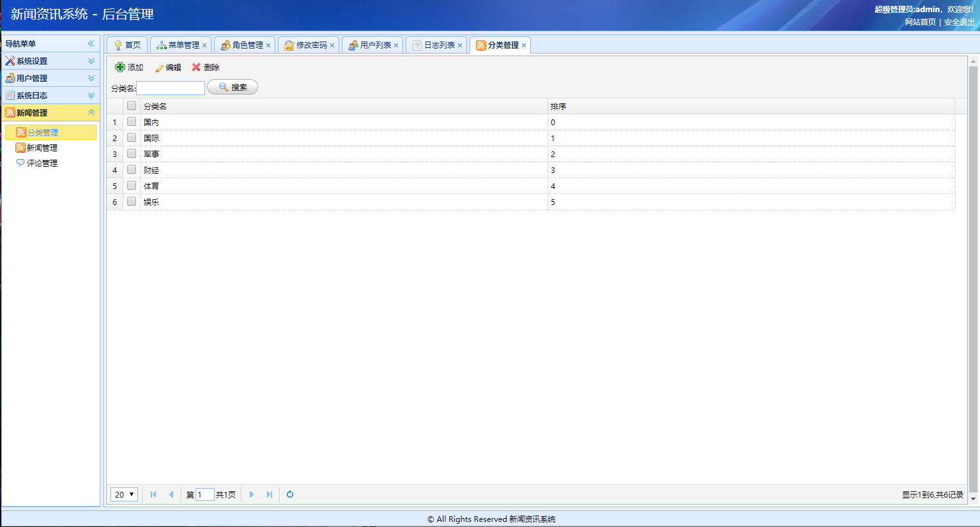Click the 新闻管理 accordion RSS icon
This screenshot has width=980, height=527.
pyautogui.click(x=10, y=112)
